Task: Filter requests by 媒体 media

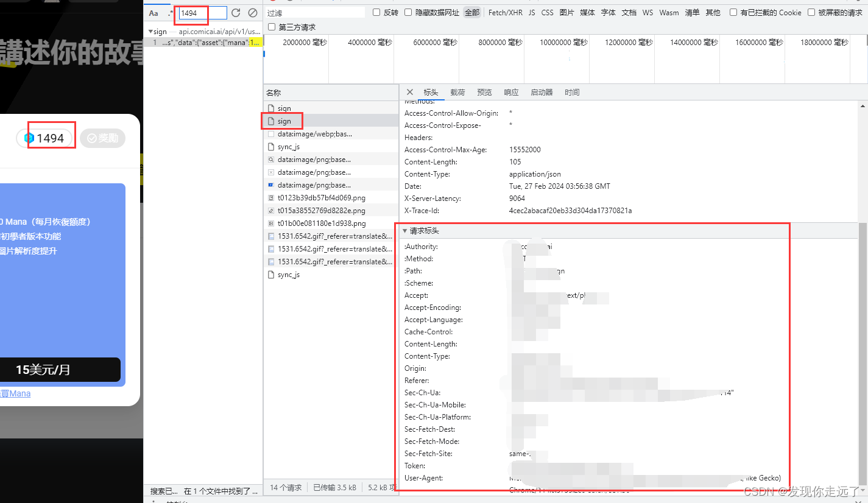Action: (587, 12)
